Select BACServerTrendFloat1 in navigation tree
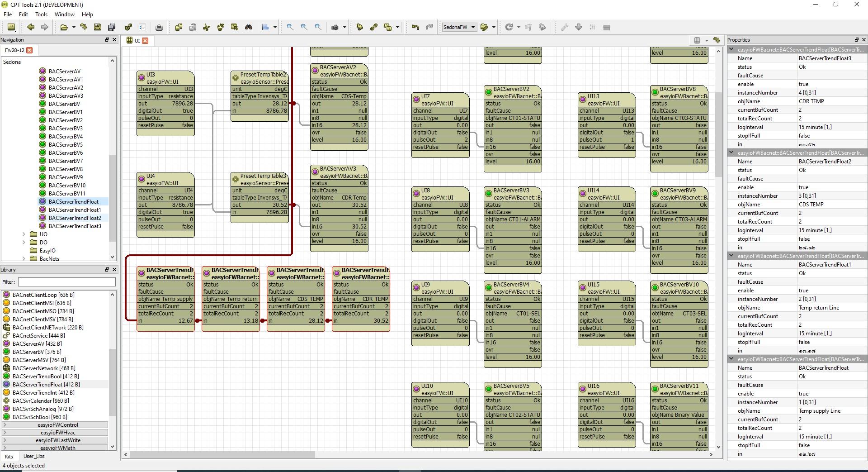868x472 pixels. click(x=75, y=210)
